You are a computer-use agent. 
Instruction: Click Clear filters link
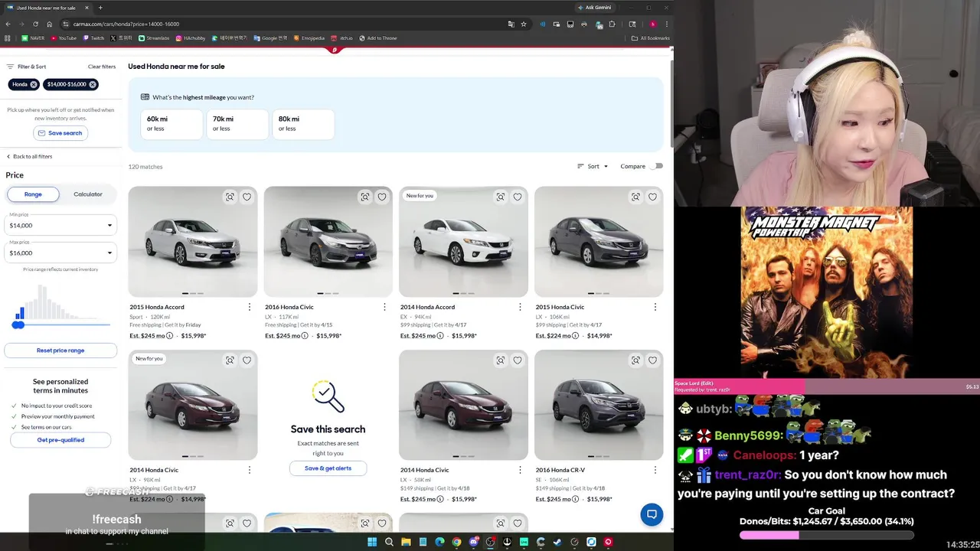point(102,67)
